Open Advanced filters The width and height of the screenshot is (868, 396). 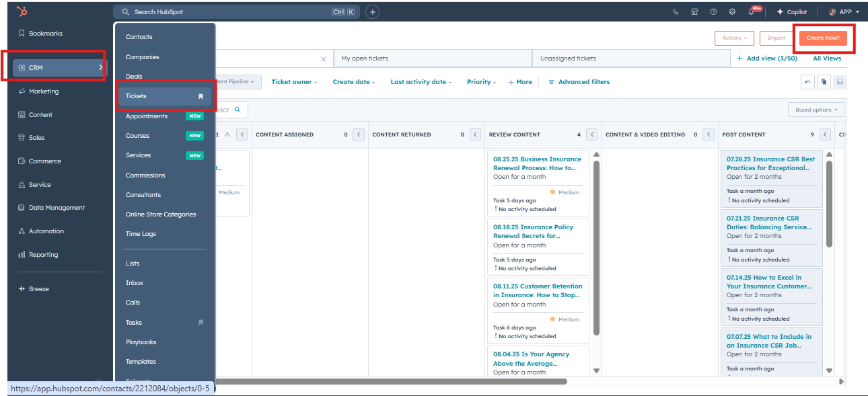coord(579,82)
